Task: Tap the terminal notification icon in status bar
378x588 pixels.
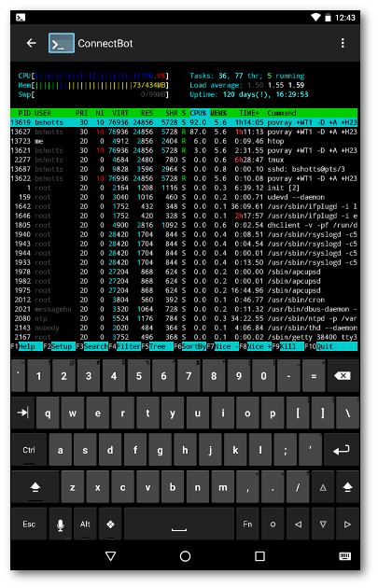Action: tap(21, 17)
